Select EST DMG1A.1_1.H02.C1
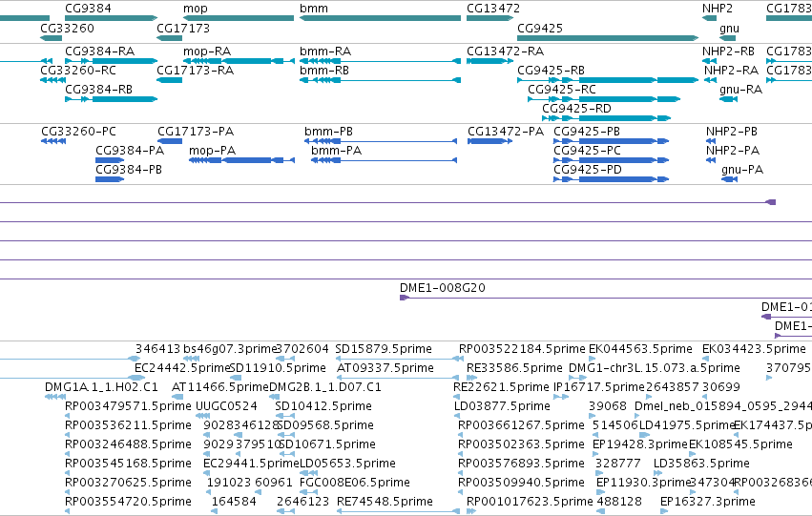Screen dimensions: 812x516 click(55, 397)
